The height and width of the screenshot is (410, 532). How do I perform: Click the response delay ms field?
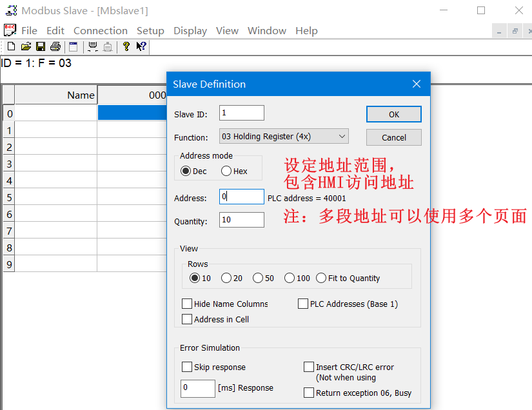(x=198, y=388)
